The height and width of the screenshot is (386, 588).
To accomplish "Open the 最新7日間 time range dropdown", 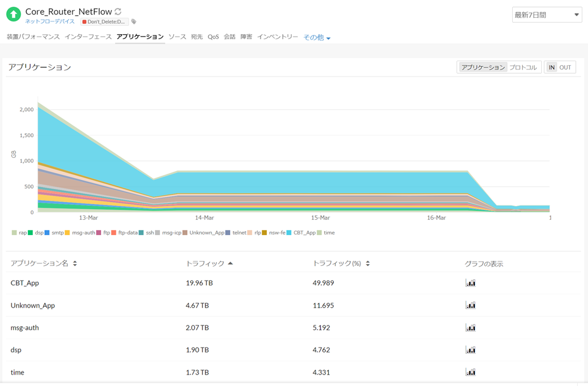I will (x=546, y=15).
